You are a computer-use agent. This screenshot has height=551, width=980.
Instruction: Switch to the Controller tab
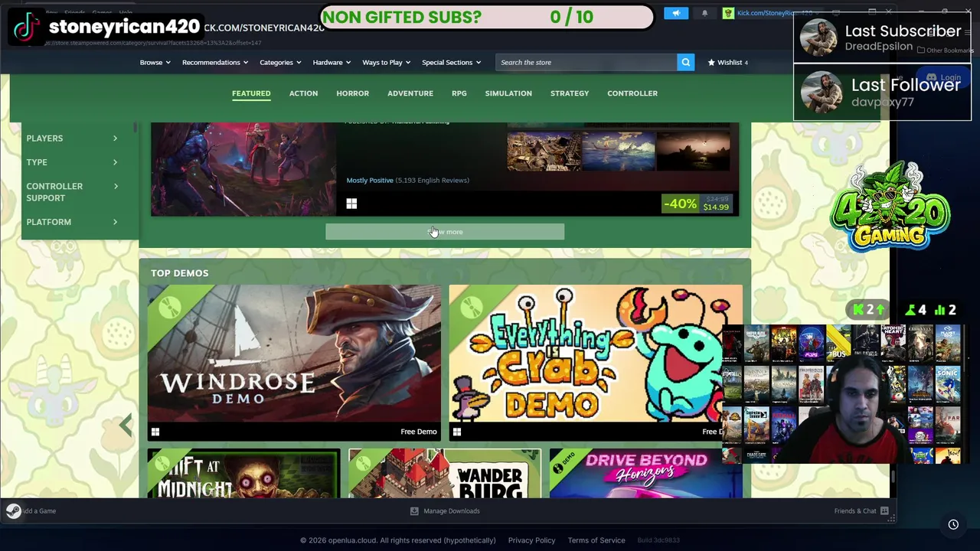point(632,93)
